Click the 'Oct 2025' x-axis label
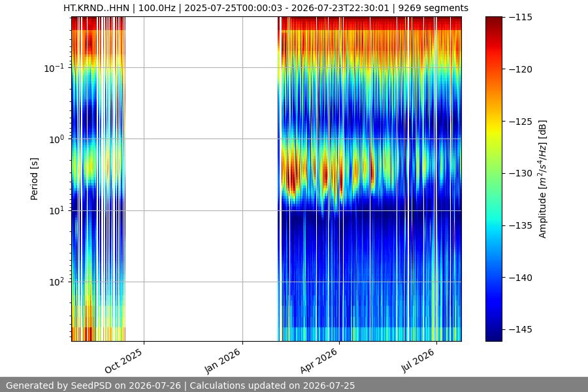 [x=123, y=361]
